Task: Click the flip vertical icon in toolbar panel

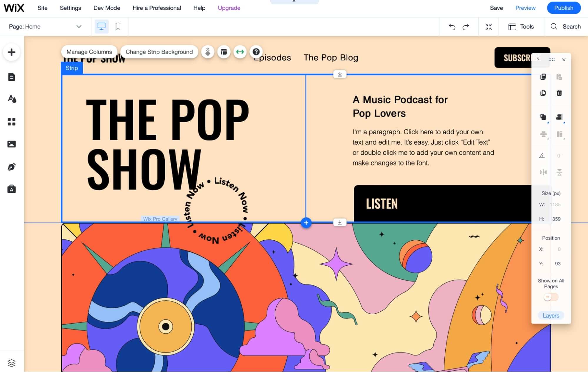Action: click(x=559, y=172)
